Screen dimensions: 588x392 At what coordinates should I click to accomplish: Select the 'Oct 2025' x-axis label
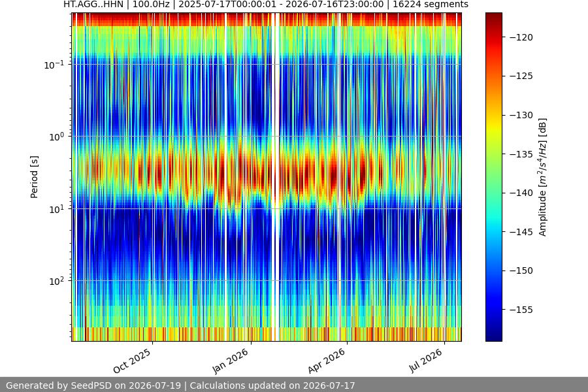(x=132, y=361)
